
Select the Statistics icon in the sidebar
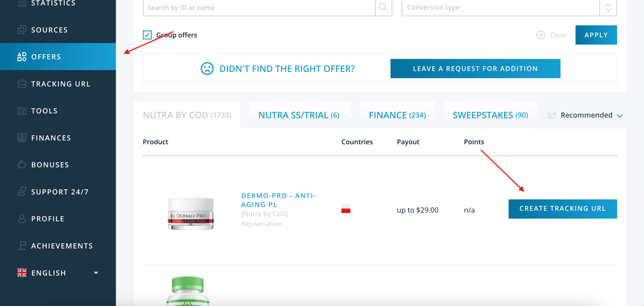(x=22, y=3)
